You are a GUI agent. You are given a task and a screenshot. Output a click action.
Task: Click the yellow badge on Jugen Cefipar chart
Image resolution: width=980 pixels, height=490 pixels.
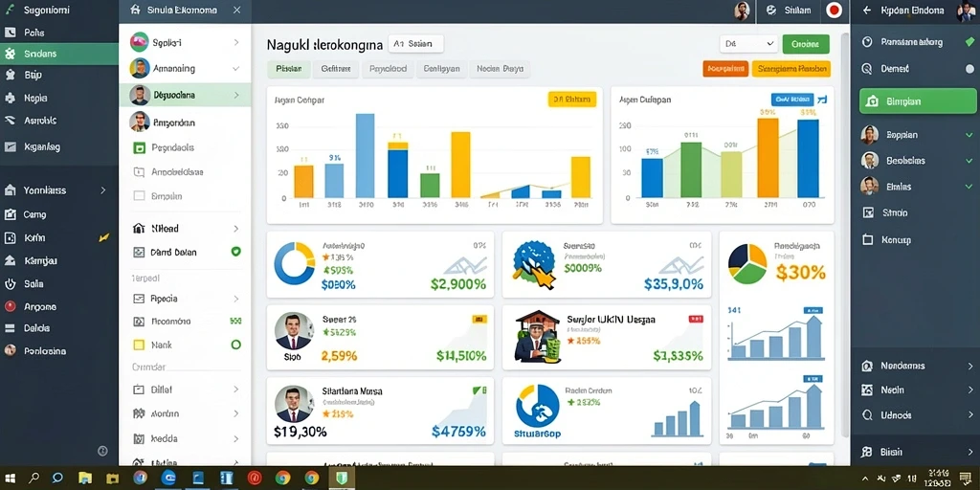[x=572, y=100]
